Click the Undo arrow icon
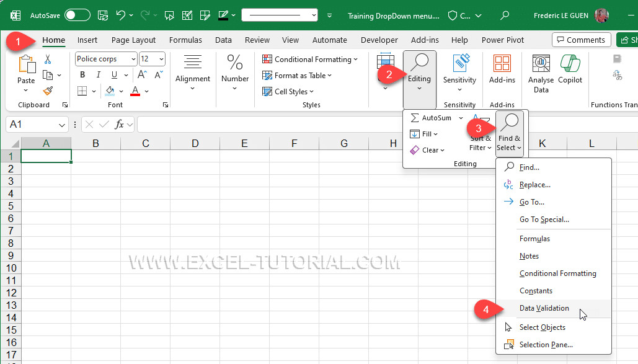 pos(120,16)
